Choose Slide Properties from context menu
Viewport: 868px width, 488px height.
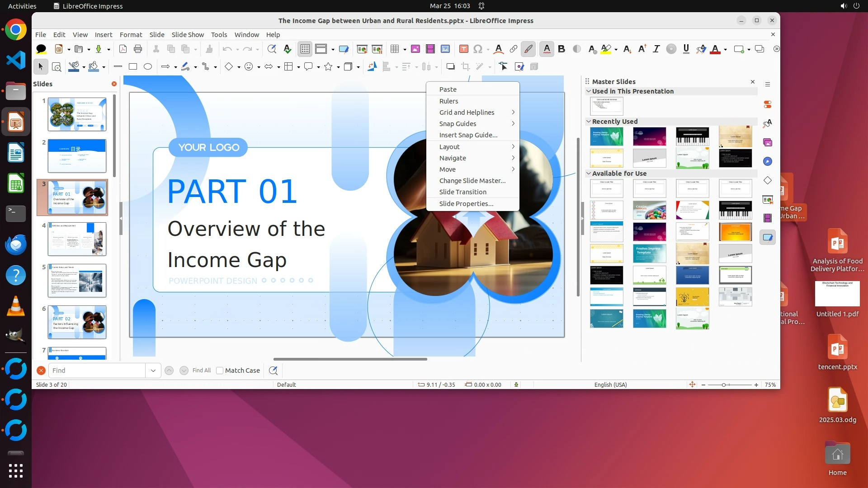pos(466,204)
